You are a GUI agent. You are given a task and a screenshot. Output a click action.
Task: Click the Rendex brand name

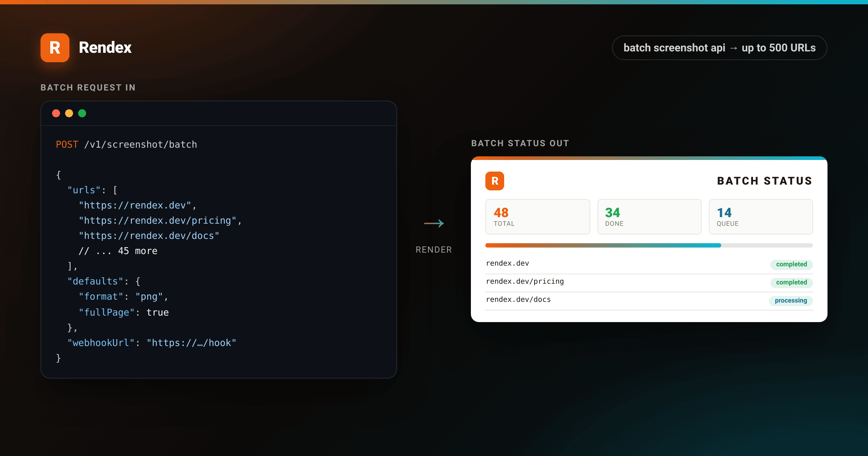coord(105,48)
